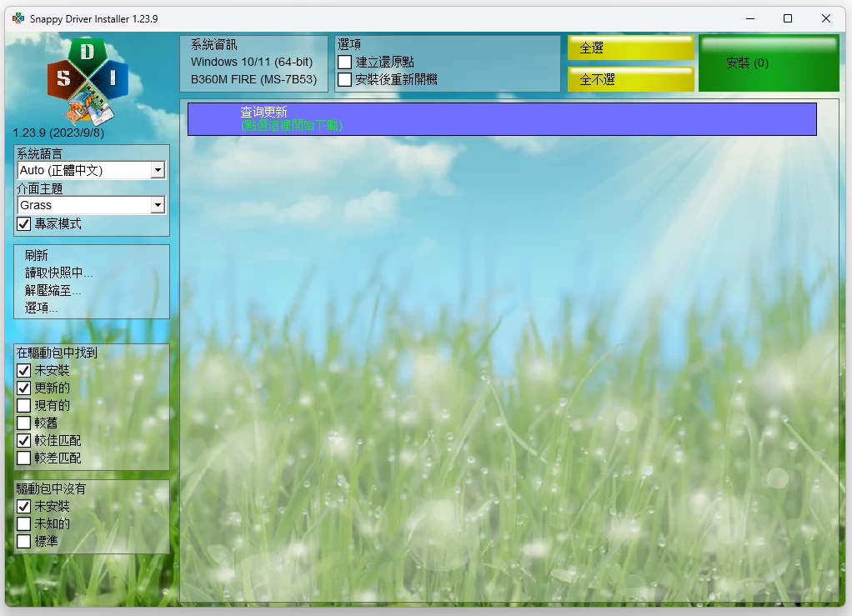Open the 解壓縮至... menu entry
852x616 pixels.
pos(53,291)
